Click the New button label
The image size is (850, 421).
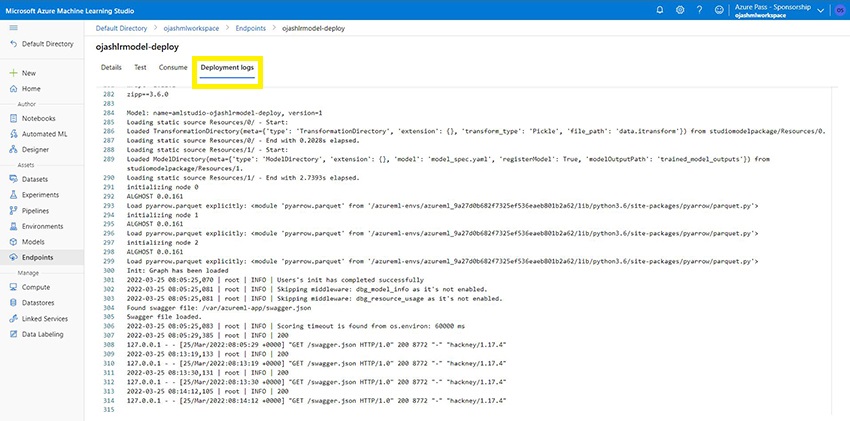click(29, 73)
